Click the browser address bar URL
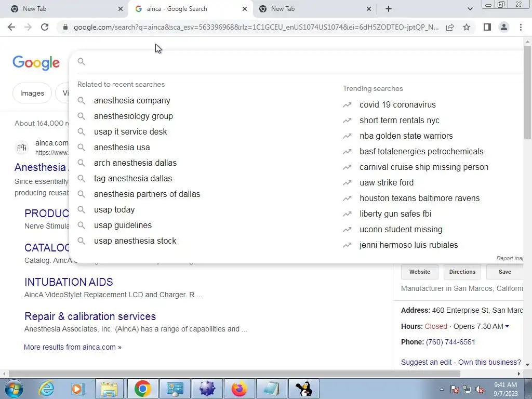 pyautogui.click(x=256, y=27)
